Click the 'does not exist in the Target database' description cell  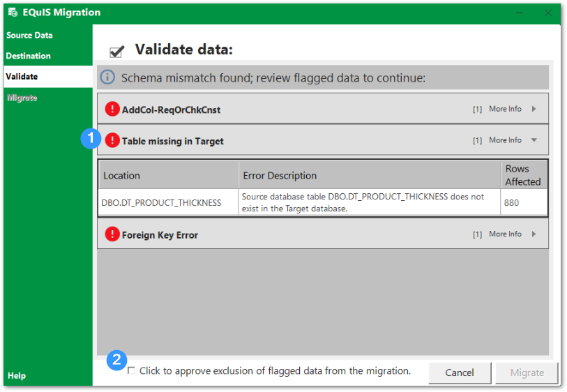(x=370, y=202)
